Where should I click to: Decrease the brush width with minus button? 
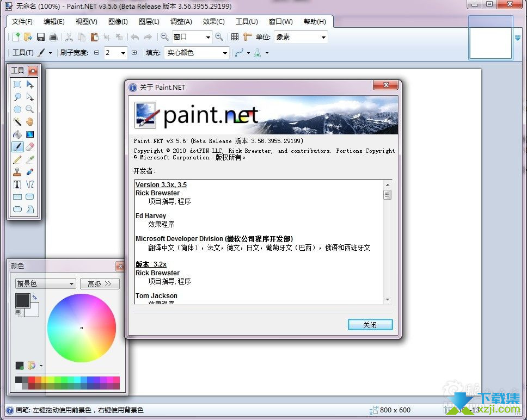(x=97, y=53)
